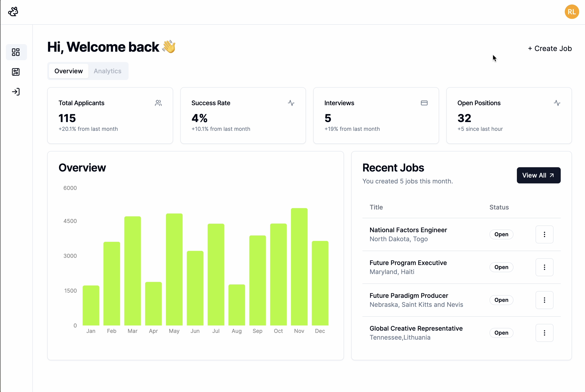The image size is (585, 392).
Task: Click the logout arrow sidebar icon
Action: tap(16, 92)
